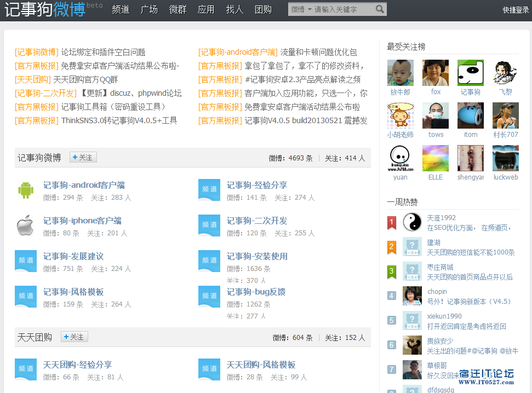Image resolution: width=532 pixels, height=393 pixels.
Task: Click 建湖's default avatar
Action: pyautogui.click(x=412, y=247)
